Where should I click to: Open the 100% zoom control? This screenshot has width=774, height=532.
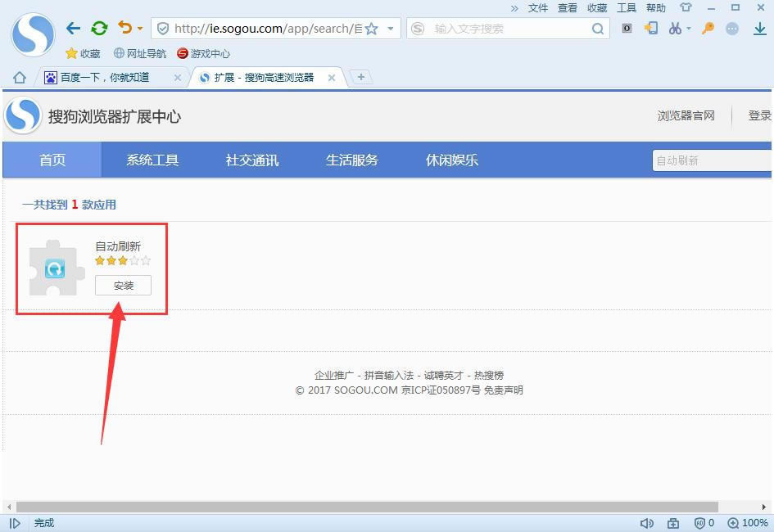[x=748, y=523]
